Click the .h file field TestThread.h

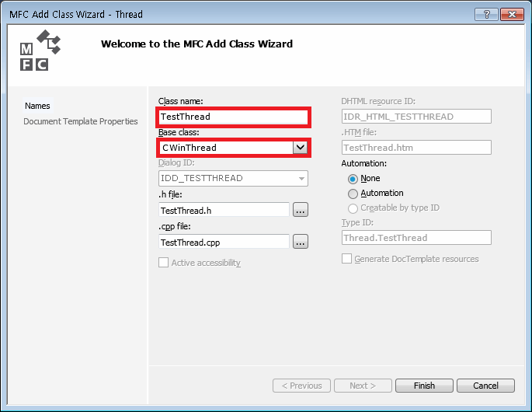[x=224, y=210]
